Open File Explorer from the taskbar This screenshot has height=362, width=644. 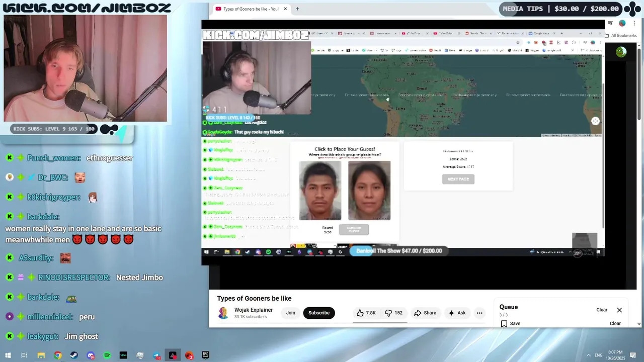pyautogui.click(x=41, y=355)
